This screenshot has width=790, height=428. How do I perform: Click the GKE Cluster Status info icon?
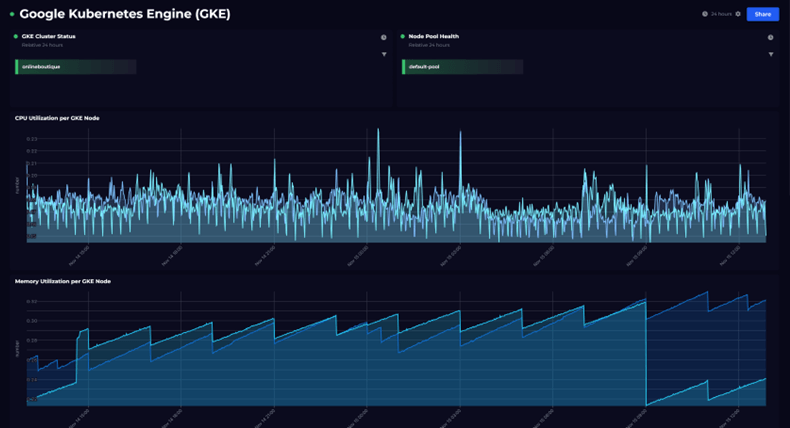click(x=383, y=38)
